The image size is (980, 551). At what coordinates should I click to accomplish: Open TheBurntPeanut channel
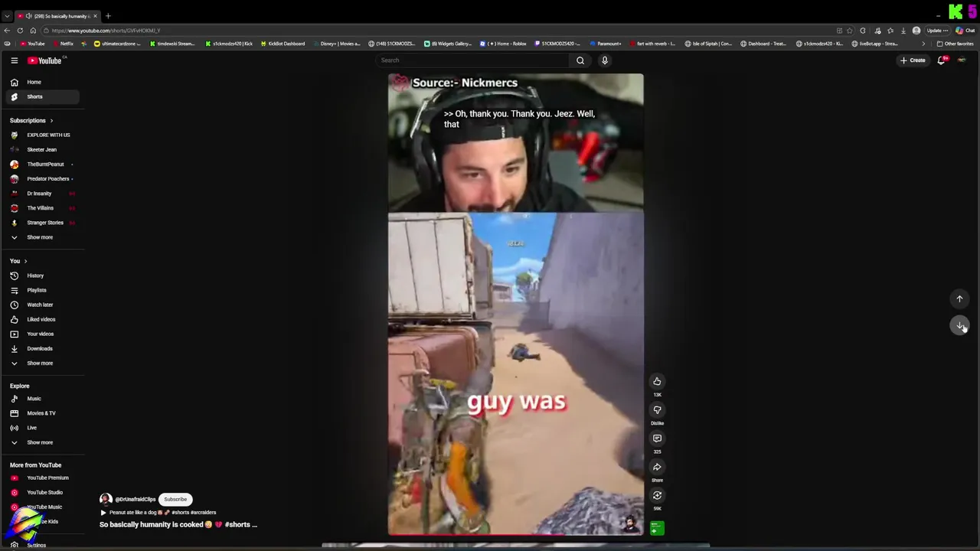(44, 164)
